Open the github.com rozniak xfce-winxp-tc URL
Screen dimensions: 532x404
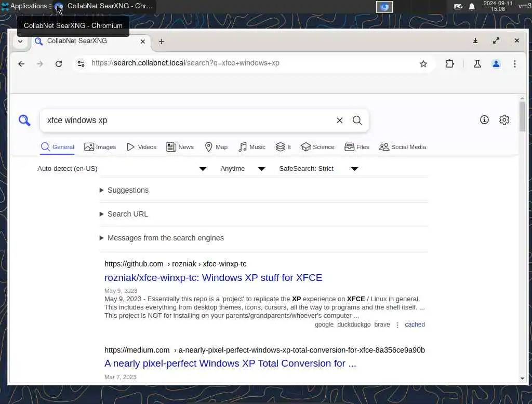[x=176, y=264]
